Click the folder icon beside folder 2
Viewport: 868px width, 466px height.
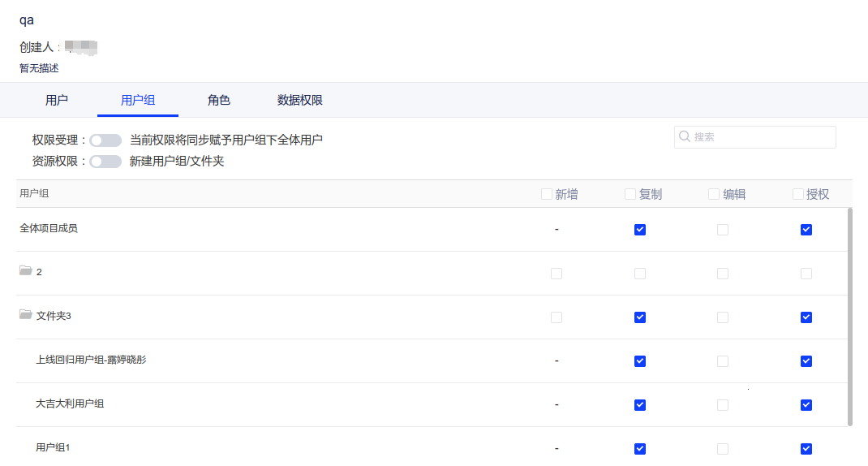[x=26, y=271]
